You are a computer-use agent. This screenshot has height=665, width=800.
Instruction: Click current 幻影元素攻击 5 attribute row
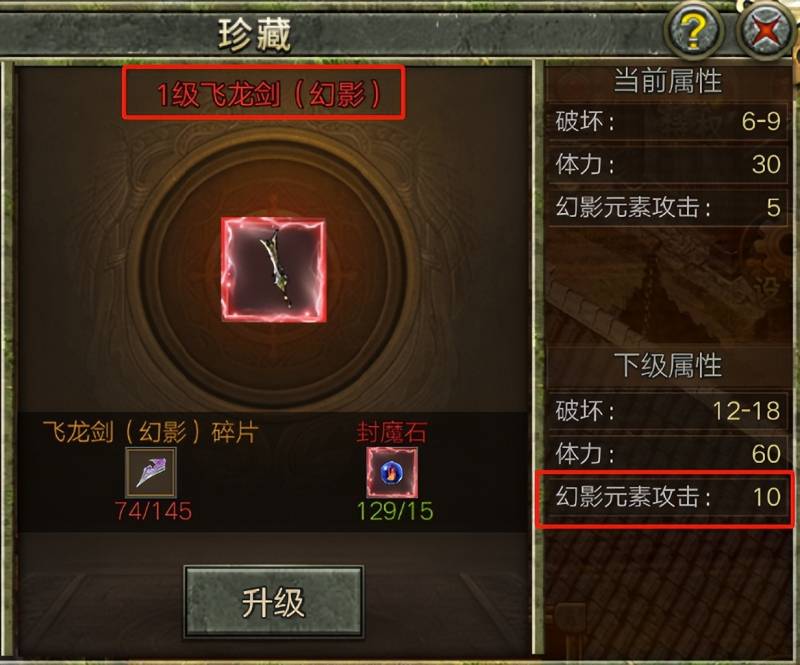click(667, 207)
